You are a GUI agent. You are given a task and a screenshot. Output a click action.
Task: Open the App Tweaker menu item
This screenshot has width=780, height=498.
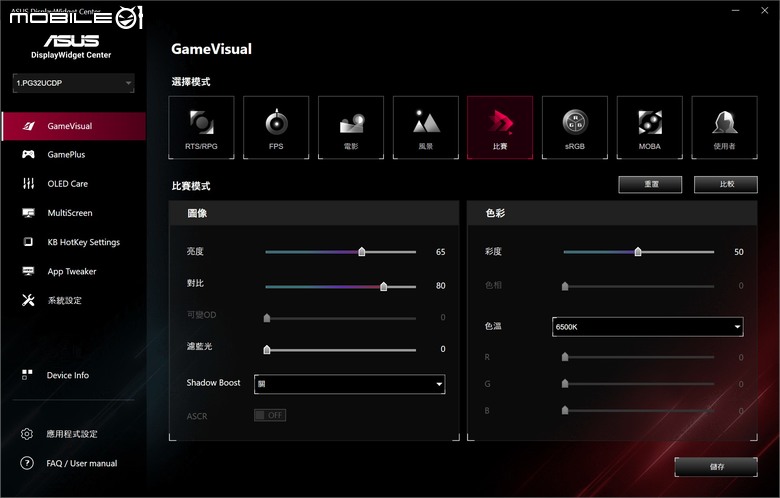click(74, 271)
